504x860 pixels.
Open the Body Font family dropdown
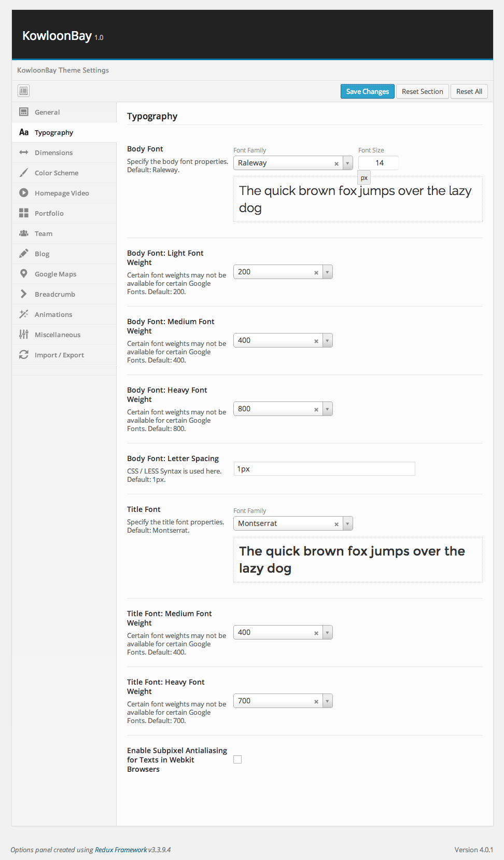[x=347, y=163]
